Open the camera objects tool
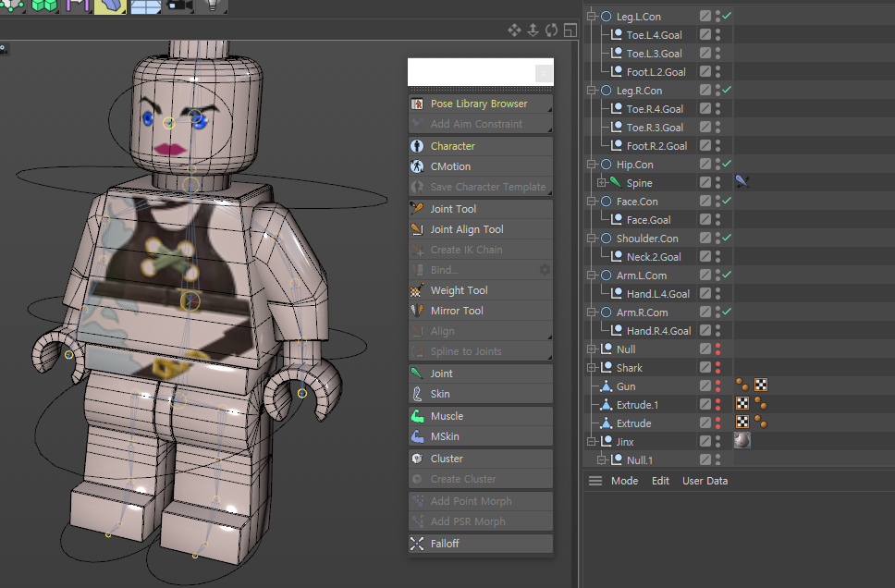 pos(179,6)
